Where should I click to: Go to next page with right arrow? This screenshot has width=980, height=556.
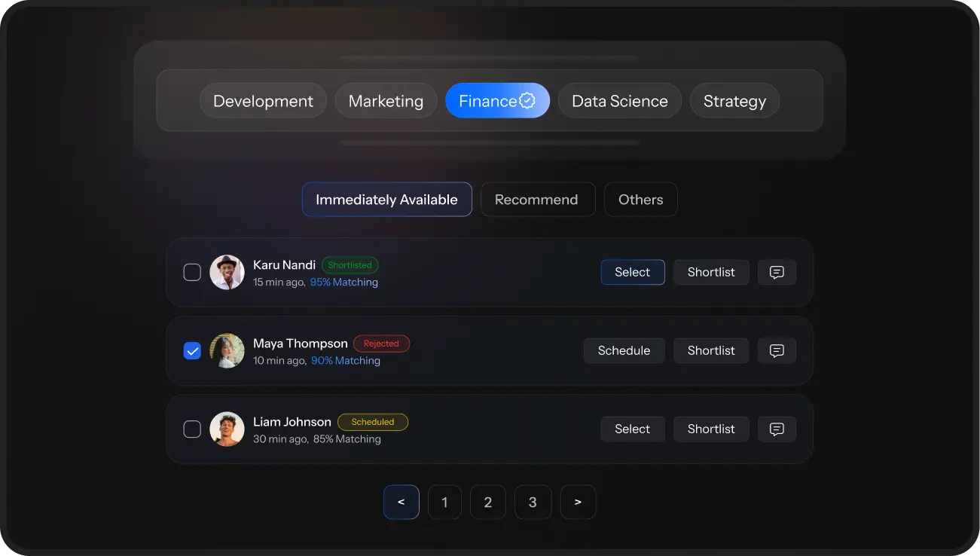click(578, 503)
